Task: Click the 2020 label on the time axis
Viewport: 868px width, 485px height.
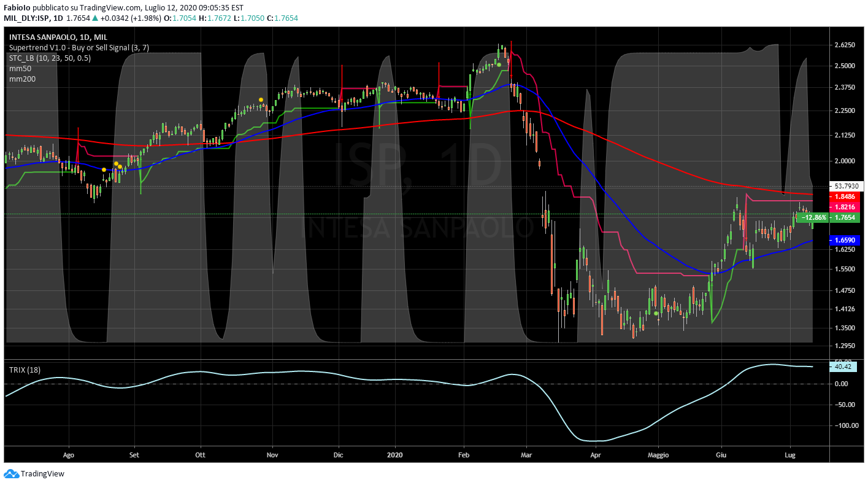Action: (395, 455)
